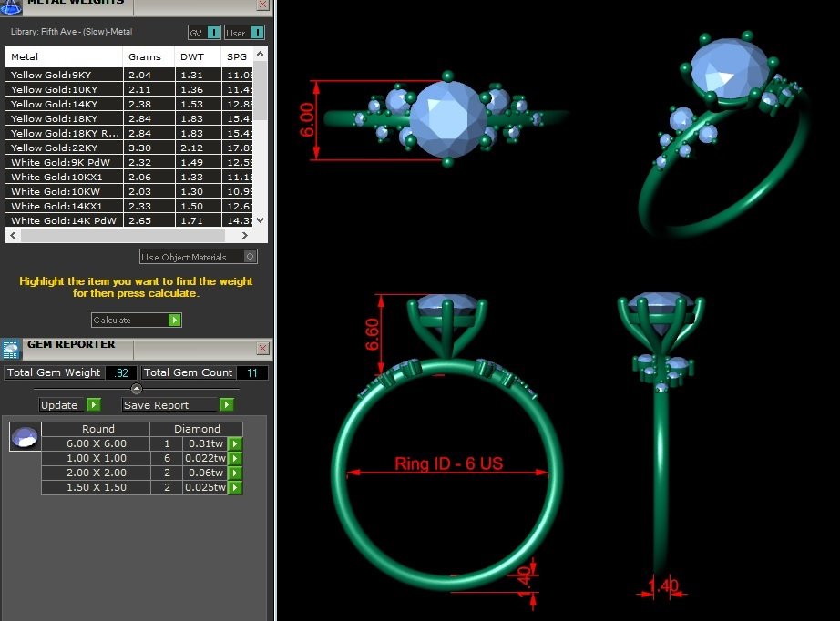Click green arrow for 2.00 X 2.00 gem row
Viewport: 840px width, 621px height.
click(x=235, y=473)
